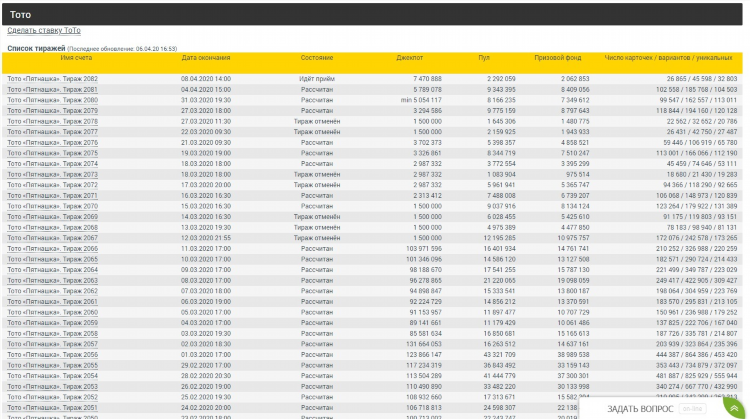The width and height of the screenshot is (750, 419).
Task: Open Тото «Пятнашка» Тираж 2077 link
Action: 53,132
